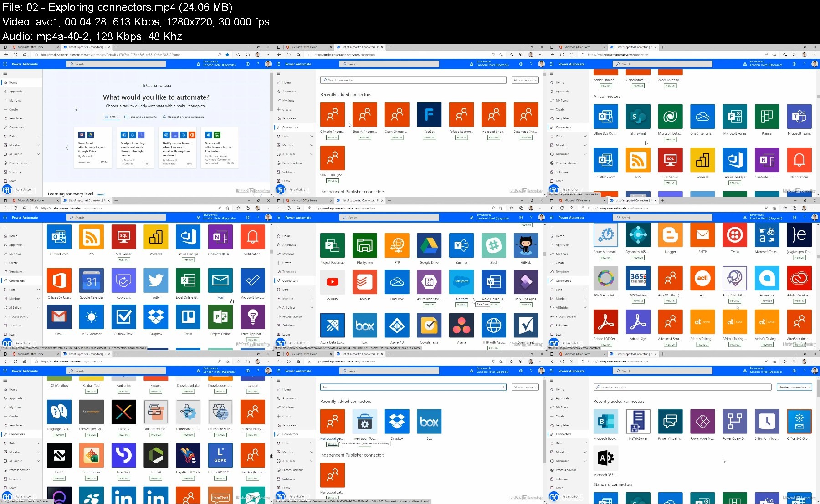Click the search field containing Box
The height and width of the screenshot is (504, 820).
pyautogui.click(x=413, y=387)
